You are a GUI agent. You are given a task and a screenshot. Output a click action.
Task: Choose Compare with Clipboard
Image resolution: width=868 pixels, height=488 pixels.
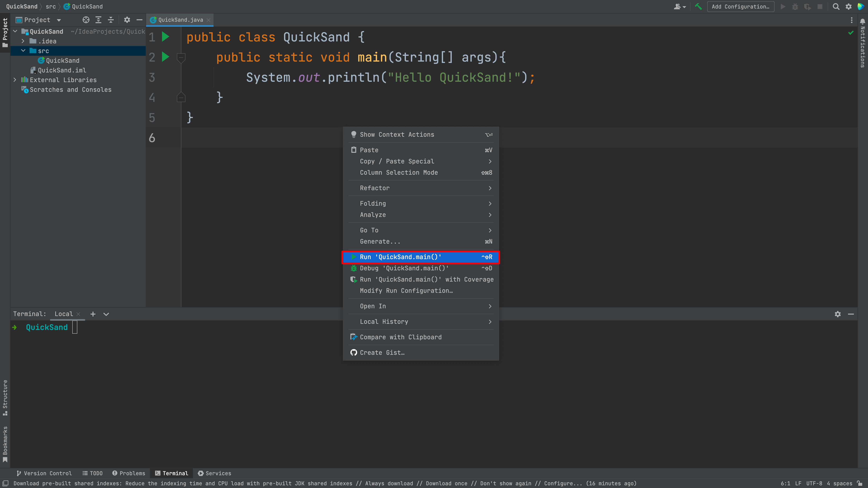coord(421,337)
